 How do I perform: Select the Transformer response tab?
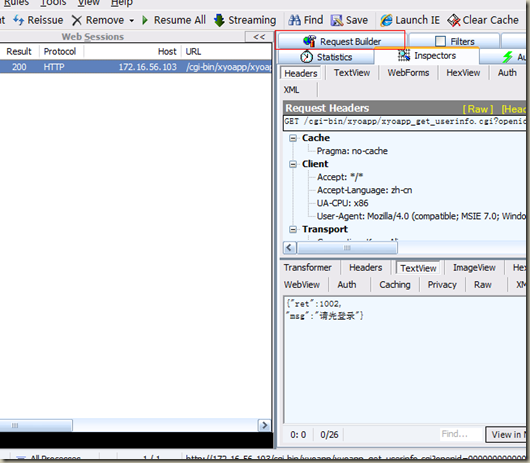[x=308, y=268]
